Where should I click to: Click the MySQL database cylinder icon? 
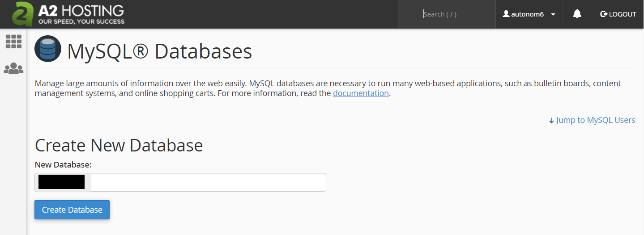point(47,49)
